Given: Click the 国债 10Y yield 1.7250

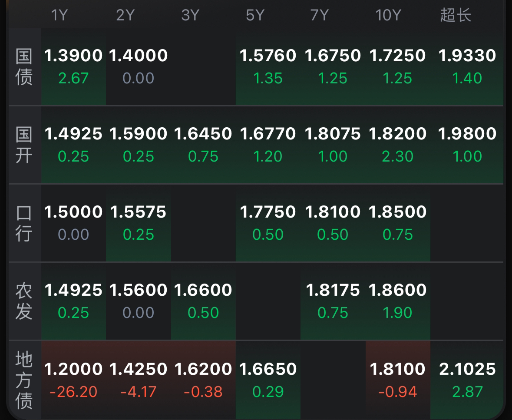Looking at the screenshot, I should (x=397, y=56).
